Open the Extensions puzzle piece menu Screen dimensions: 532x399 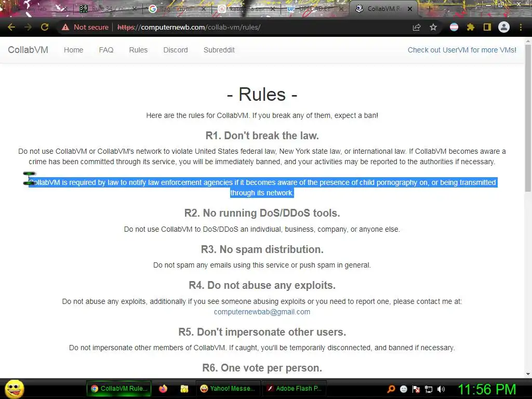(x=470, y=27)
